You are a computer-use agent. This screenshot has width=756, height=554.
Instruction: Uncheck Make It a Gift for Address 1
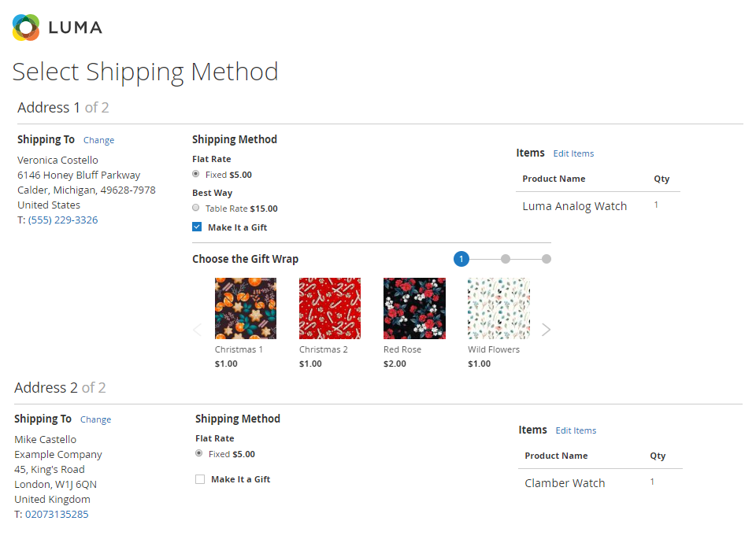click(197, 227)
